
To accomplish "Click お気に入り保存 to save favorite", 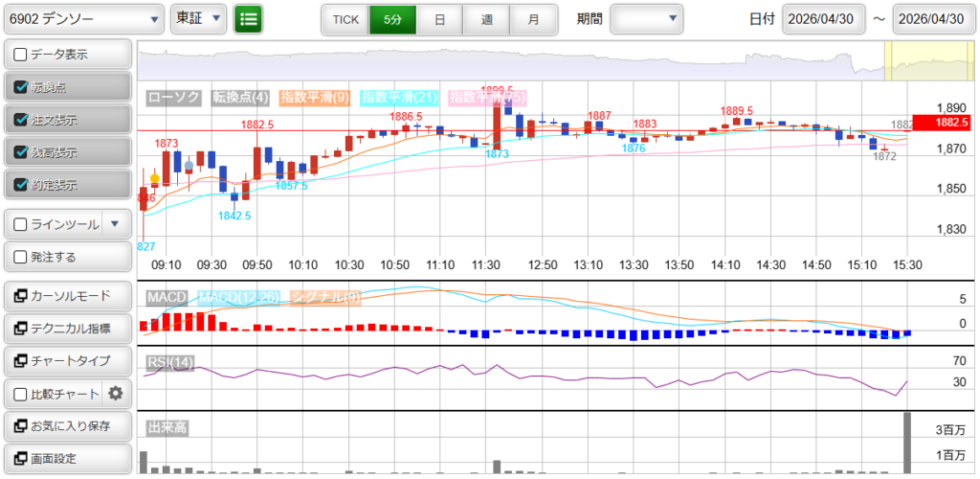I will (x=67, y=426).
